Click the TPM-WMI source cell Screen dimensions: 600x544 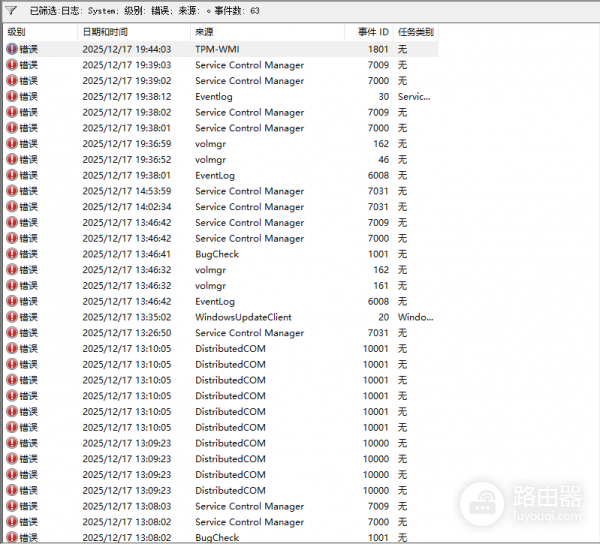tap(217, 49)
